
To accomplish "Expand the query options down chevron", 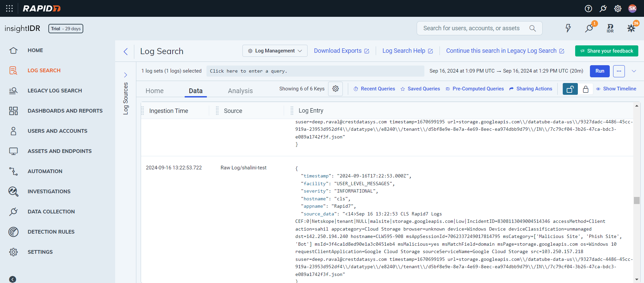I will point(634,71).
